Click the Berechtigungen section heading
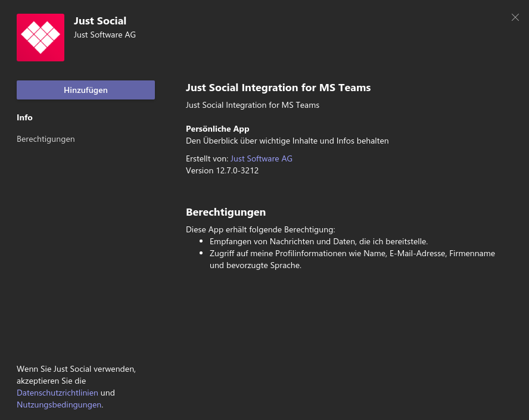 [226, 212]
